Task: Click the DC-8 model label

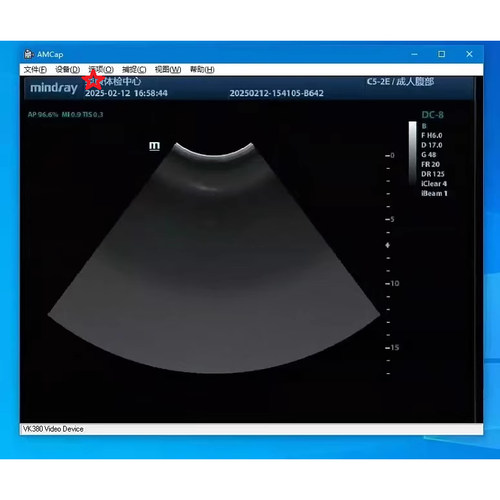Action: pos(432,115)
